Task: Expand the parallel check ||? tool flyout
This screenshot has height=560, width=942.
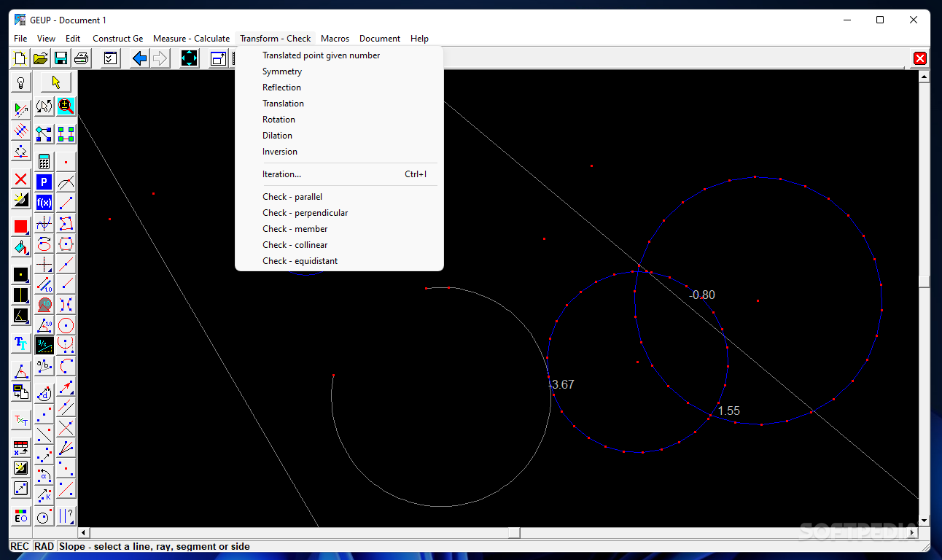Action: pyautogui.click(x=66, y=516)
